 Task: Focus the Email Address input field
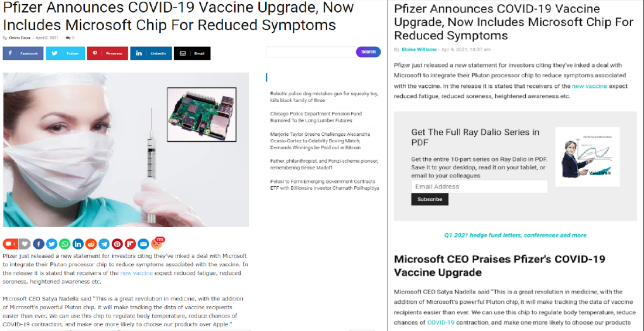coord(479,187)
